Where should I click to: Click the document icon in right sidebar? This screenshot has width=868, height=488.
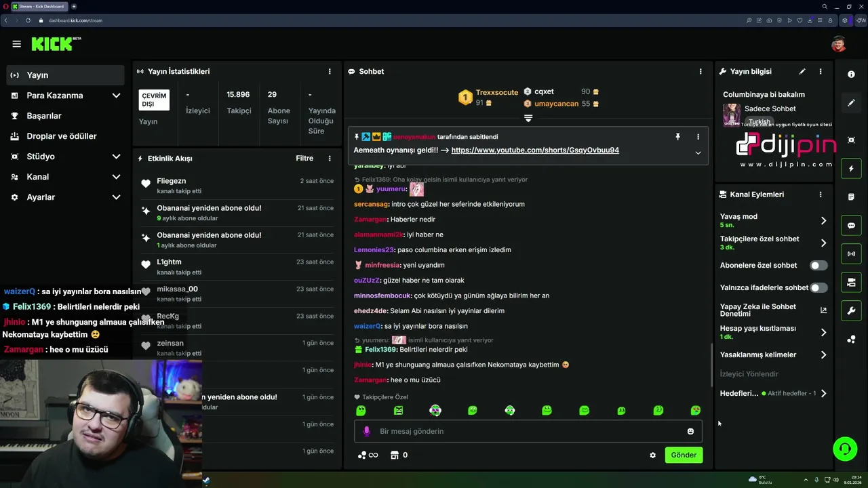[x=851, y=197]
